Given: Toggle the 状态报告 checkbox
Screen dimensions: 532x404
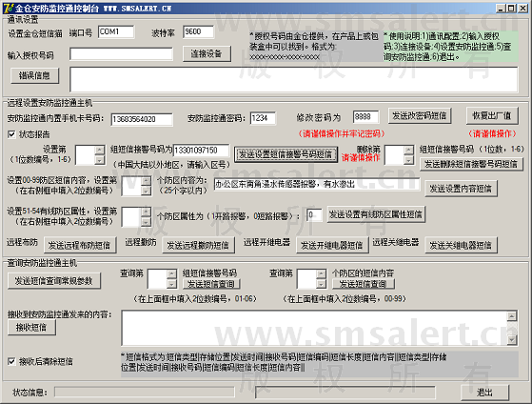Looking at the screenshot, I should [11, 134].
